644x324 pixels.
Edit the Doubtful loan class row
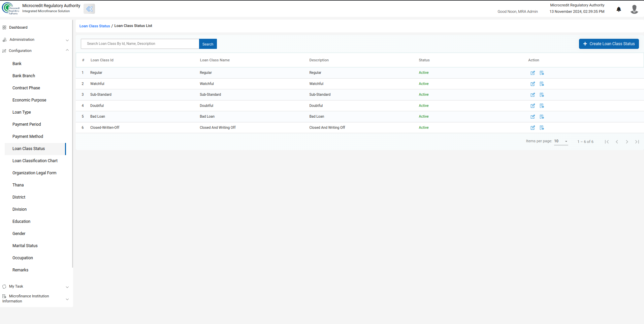[x=533, y=106]
